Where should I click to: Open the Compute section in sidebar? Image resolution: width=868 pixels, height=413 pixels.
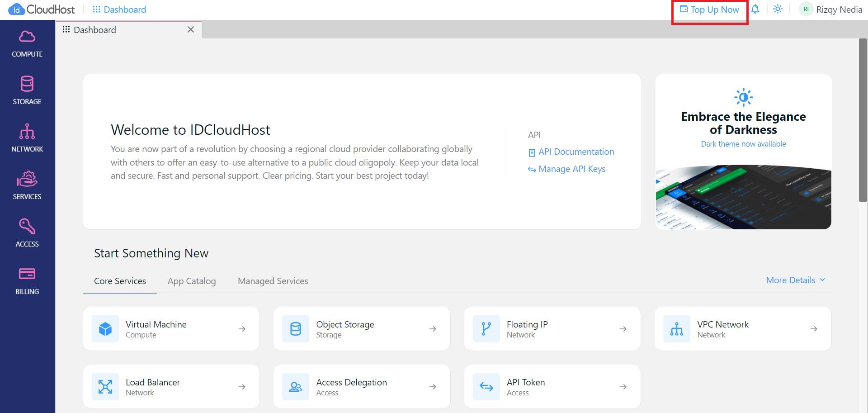click(x=27, y=43)
